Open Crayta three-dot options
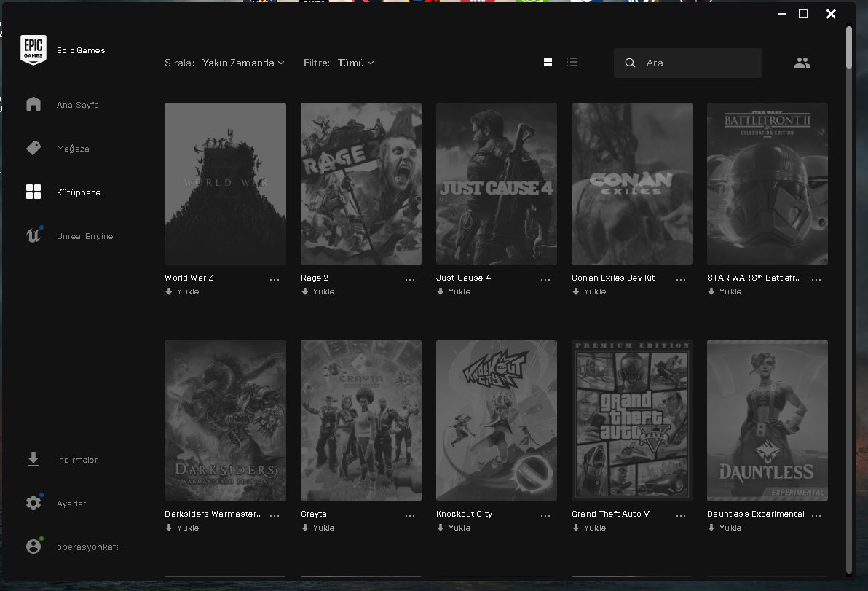868x591 pixels. click(x=410, y=516)
